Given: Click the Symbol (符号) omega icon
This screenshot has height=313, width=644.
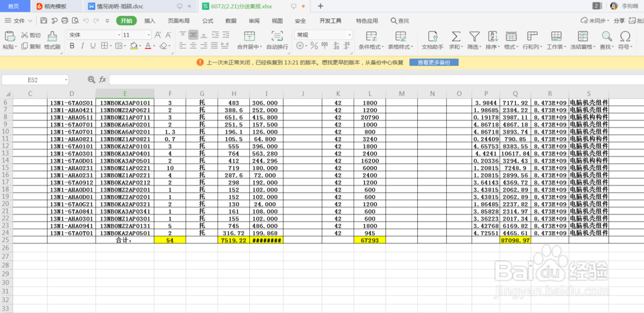Looking at the screenshot, I should (x=625, y=36).
